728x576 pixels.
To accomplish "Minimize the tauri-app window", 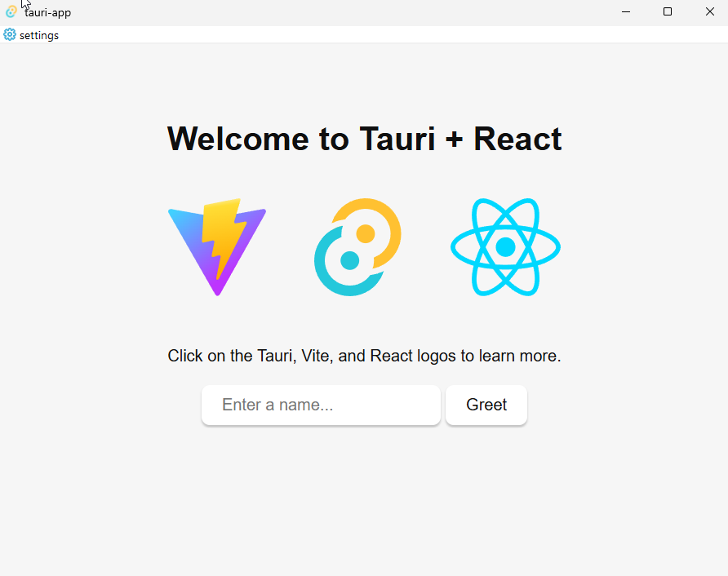I will 626,12.
